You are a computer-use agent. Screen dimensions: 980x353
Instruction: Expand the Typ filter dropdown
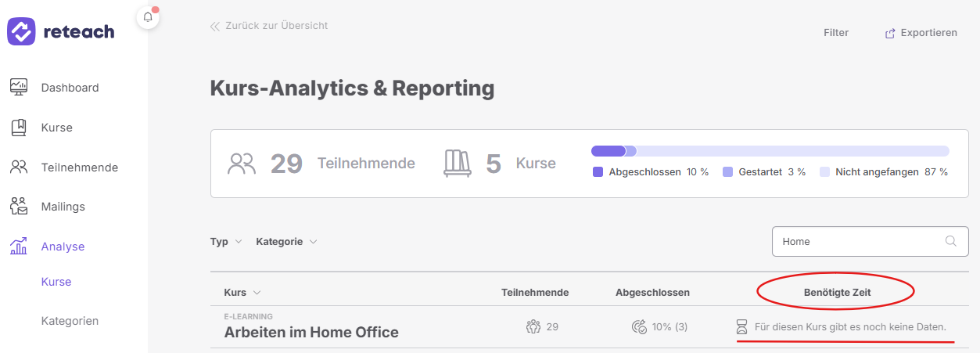[x=226, y=242]
